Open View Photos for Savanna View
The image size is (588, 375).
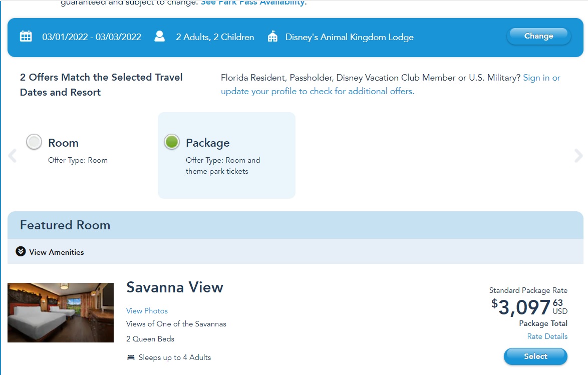147,311
